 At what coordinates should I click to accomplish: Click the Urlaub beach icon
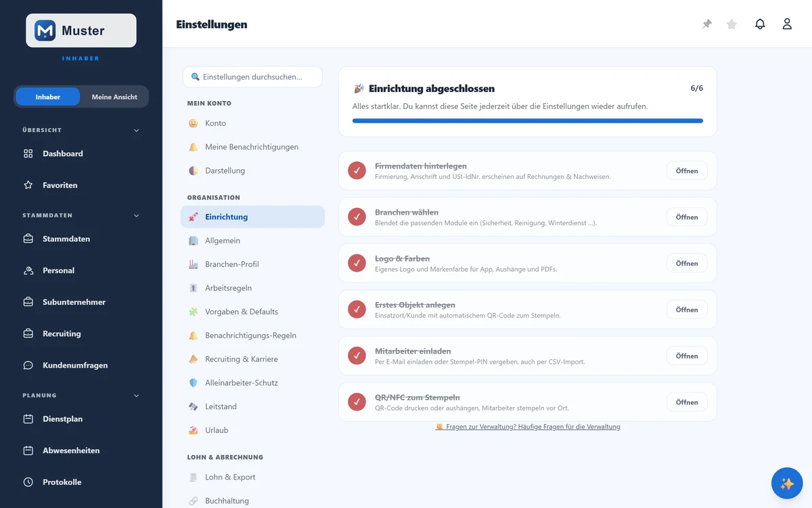pos(194,430)
